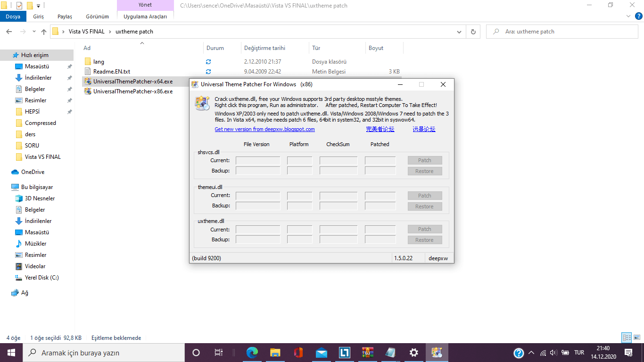Launch Microsoft Edge from the taskbar
644x362 pixels.
253,353
